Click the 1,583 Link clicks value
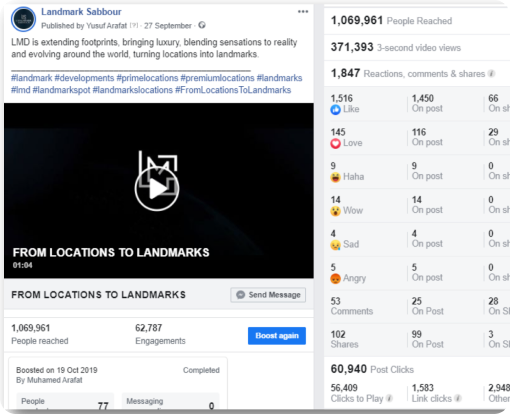 tap(423, 388)
